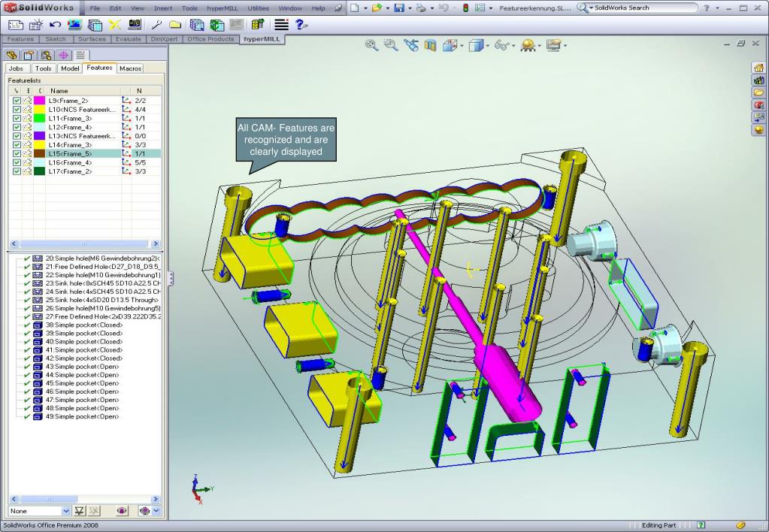Screen dimensions: 769x532
Task: Open the hyperMILL menu
Action: pos(223,8)
